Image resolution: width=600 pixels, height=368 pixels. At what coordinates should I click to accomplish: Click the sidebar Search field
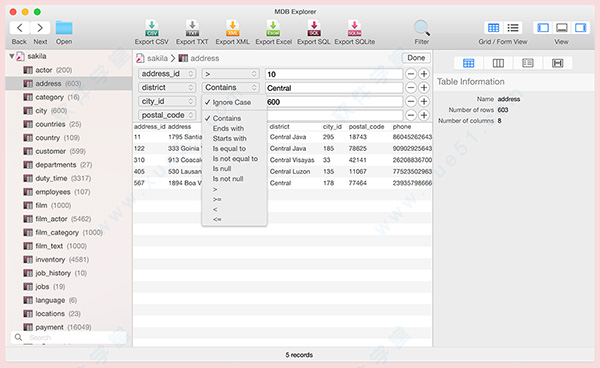point(69,337)
